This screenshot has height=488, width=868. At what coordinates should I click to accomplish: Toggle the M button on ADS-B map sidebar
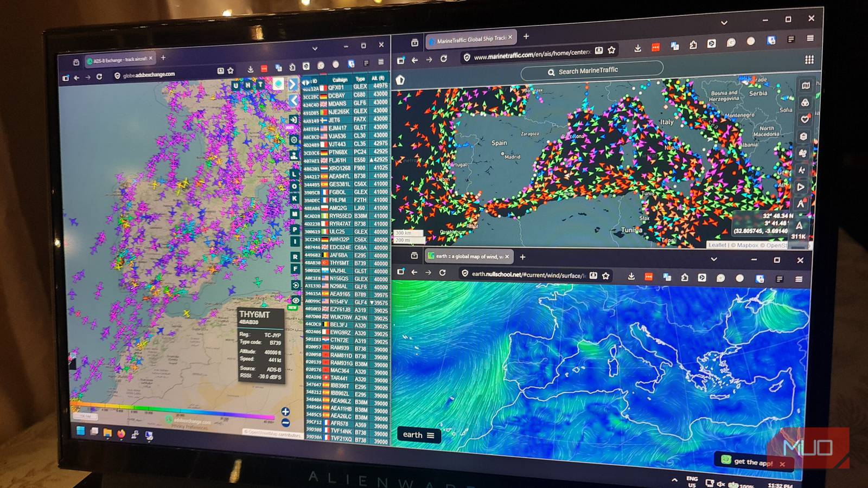(x=295, y=214)
